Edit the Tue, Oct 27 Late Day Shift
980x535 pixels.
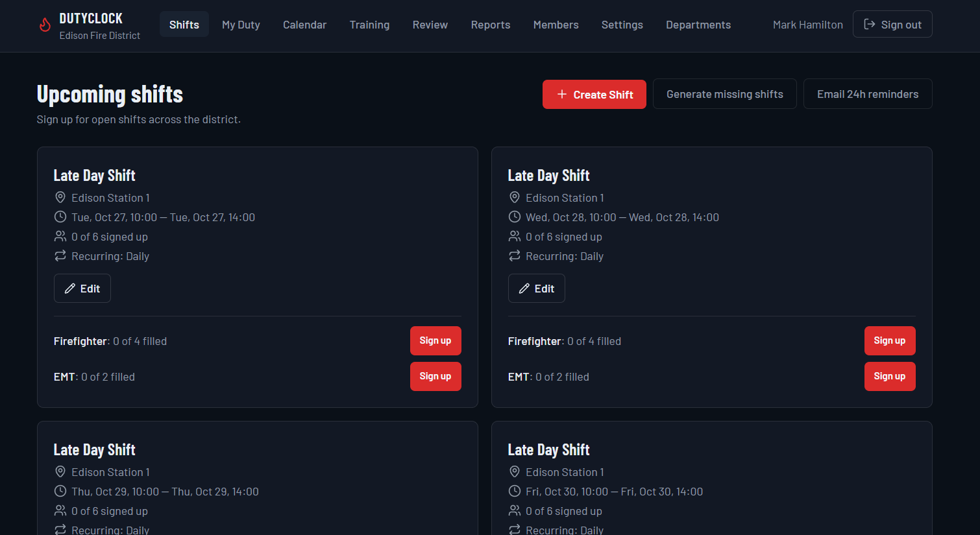(82, 289)
